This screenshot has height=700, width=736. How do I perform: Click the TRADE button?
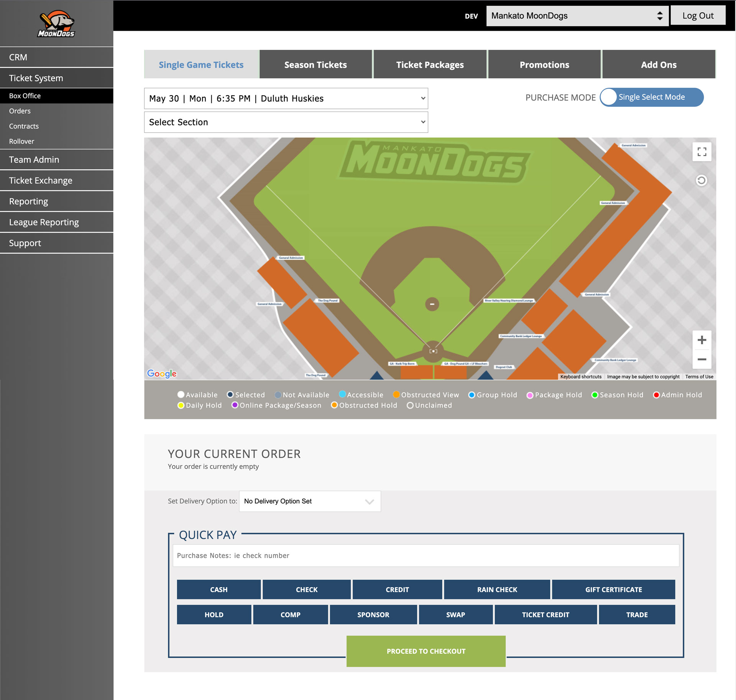point(637,614)
